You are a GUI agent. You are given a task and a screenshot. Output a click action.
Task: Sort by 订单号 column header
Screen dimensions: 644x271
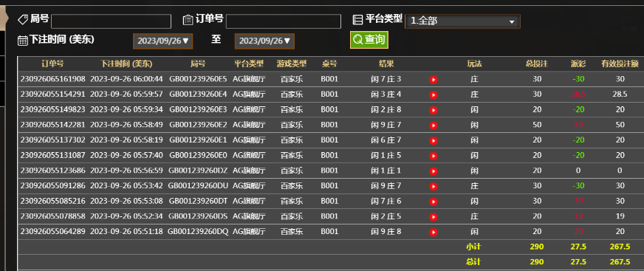pos(52,64)
